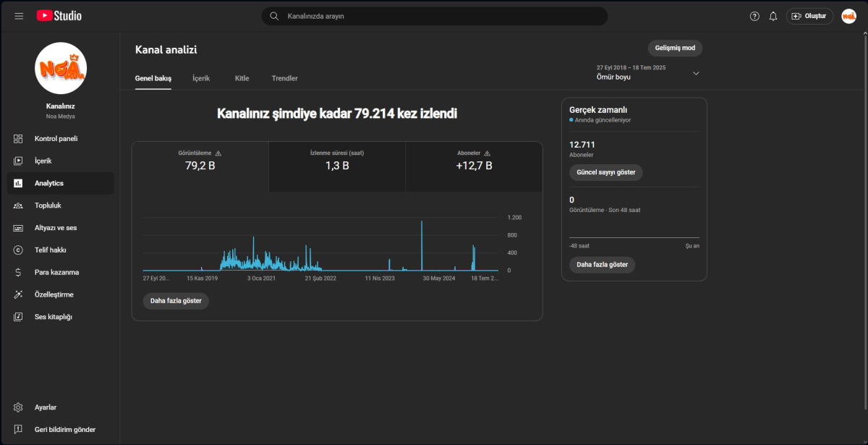Click the "Görüntüleme · Son 48 saat" label

(605, 210)
